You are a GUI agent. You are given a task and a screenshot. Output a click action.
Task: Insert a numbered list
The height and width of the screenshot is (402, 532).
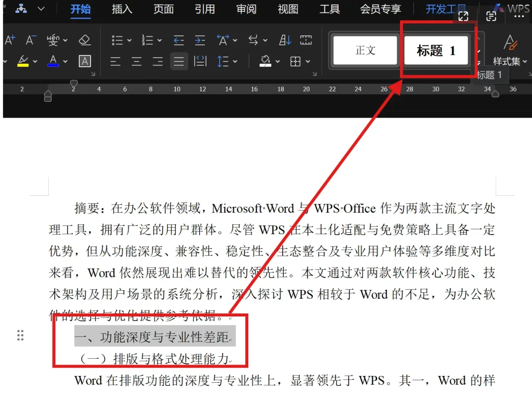point(147,40)
